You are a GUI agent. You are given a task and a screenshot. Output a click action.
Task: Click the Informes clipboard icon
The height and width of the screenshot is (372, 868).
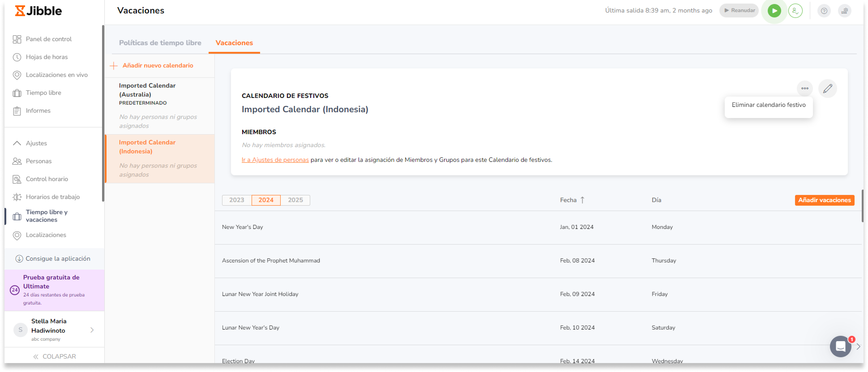tap(17, 111)
